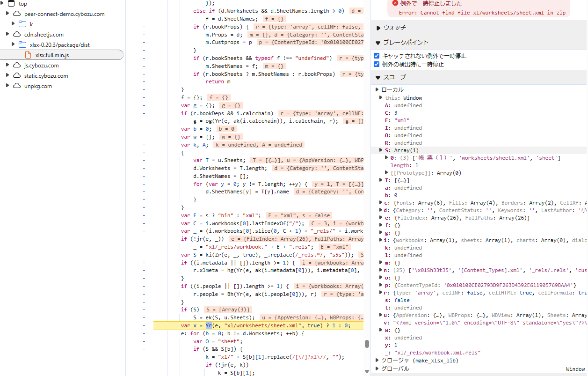
Task: Collapse the スコープ section
Action: pos(378,77)
